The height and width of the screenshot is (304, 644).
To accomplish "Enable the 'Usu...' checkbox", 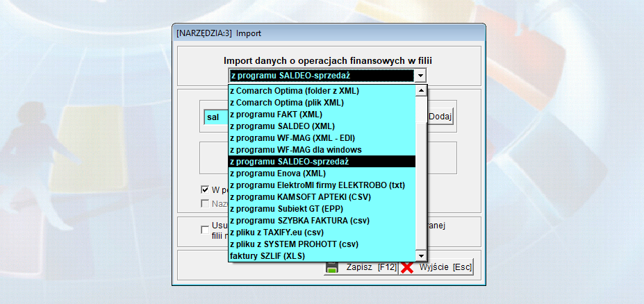I will click(205, 230).
